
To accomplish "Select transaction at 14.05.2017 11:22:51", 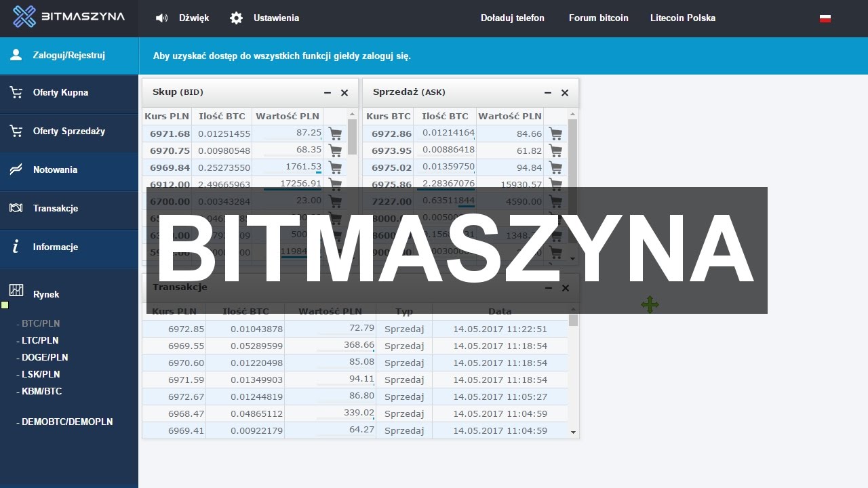I will [x=500, y=329].
